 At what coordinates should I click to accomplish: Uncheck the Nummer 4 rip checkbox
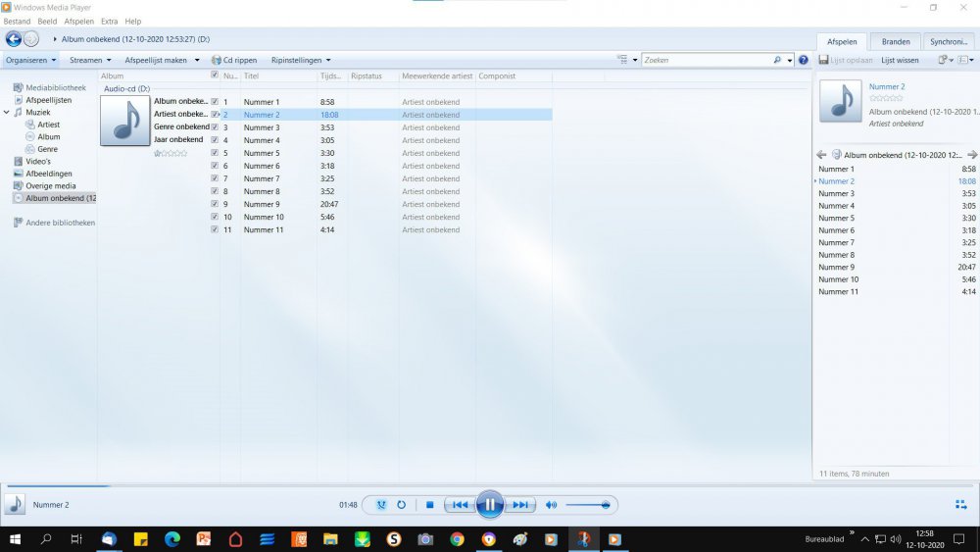coord(215,140)
